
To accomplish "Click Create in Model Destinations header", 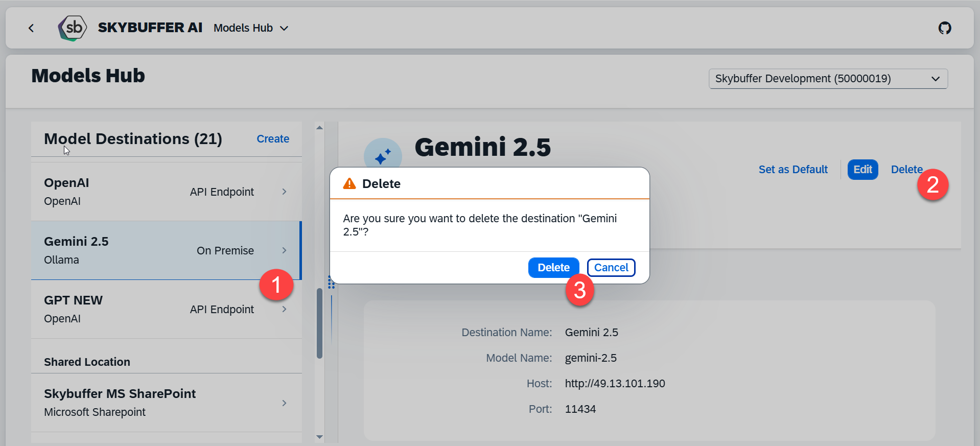I will click(x=273, y=139).
